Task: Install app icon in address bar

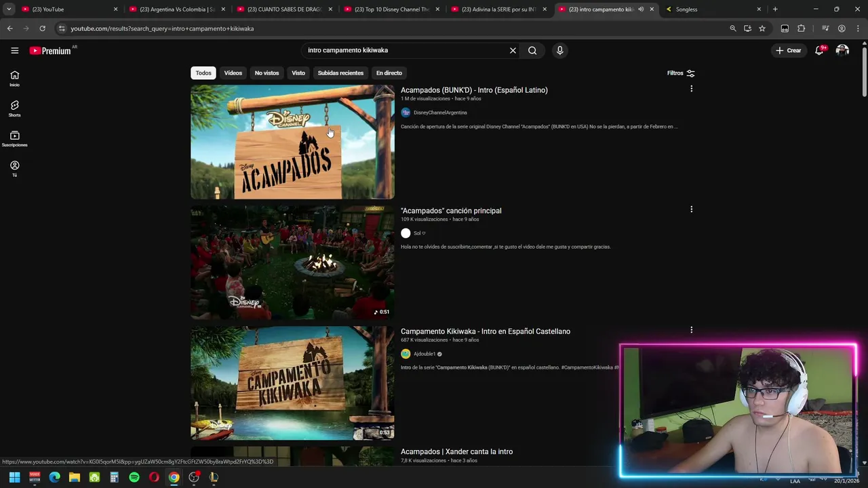Action: (x=747, y=28)
